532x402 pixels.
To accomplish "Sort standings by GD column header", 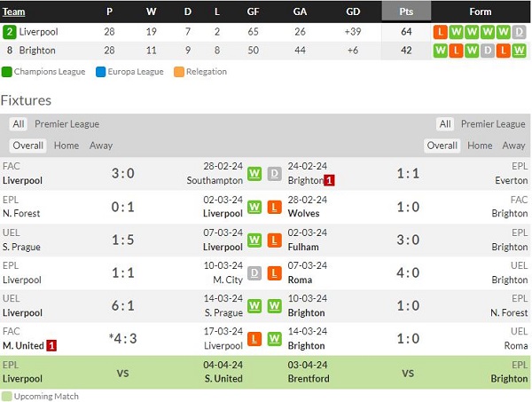I will click(x=352, y=12).
